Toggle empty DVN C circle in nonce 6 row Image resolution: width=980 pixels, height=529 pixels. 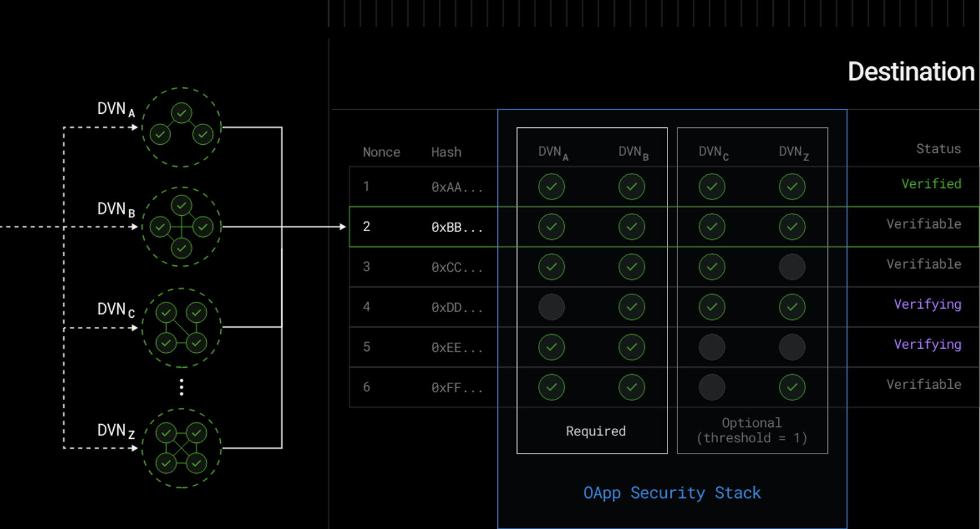712,387
